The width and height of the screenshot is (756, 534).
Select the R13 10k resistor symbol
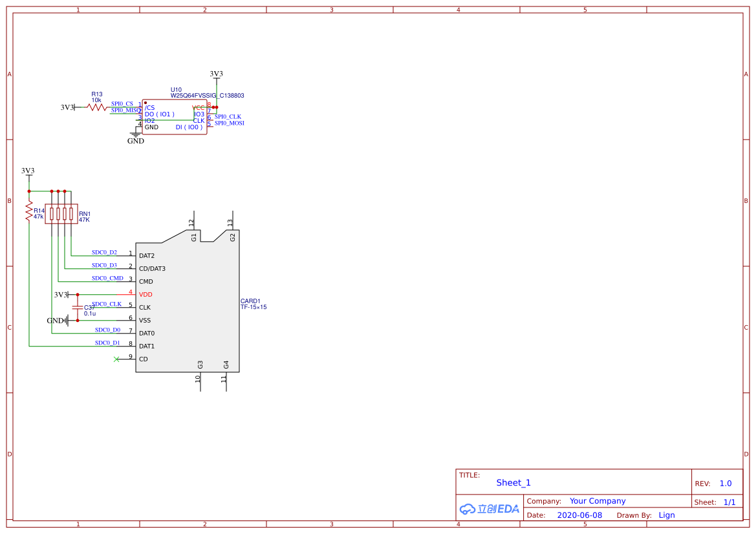tap(97, 107)
